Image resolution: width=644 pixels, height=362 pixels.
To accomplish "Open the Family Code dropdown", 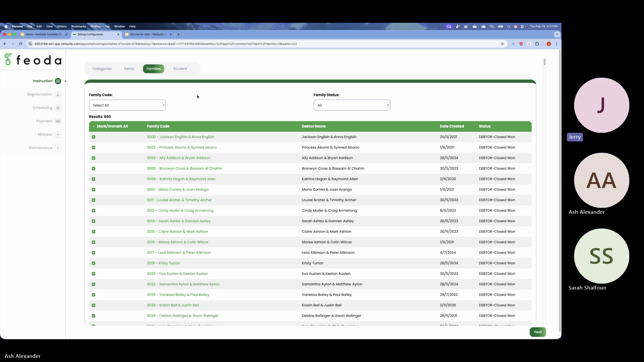I will 127,105.
